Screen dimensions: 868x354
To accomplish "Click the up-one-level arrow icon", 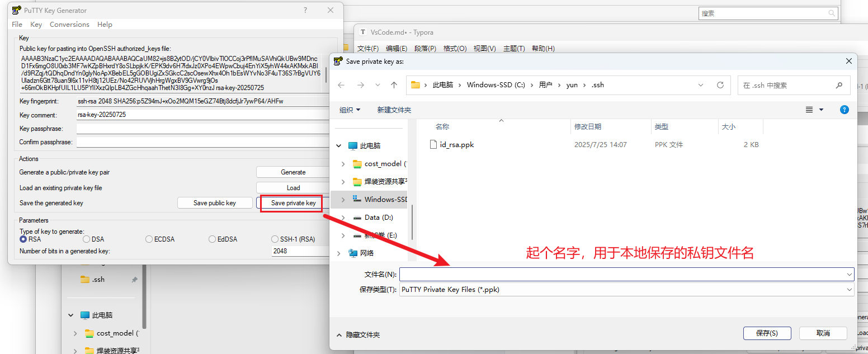I will tap(394, 85).
